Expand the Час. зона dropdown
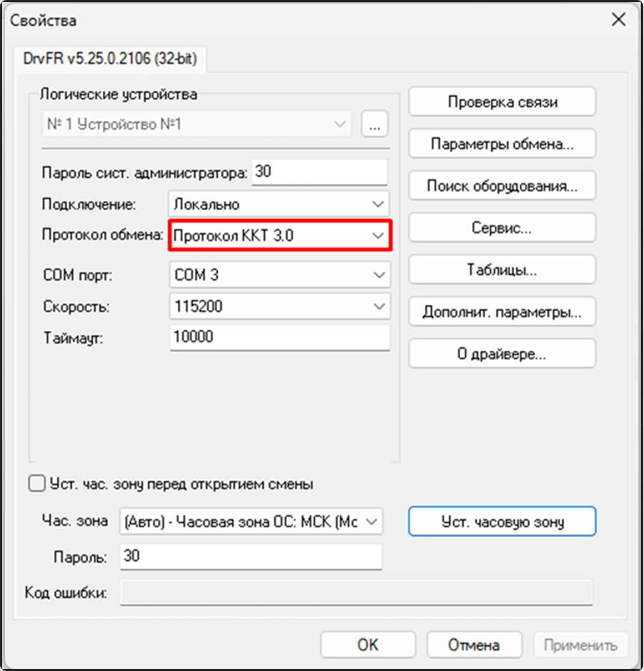Screen dimensions: 644x671 (x=251, y=521)
